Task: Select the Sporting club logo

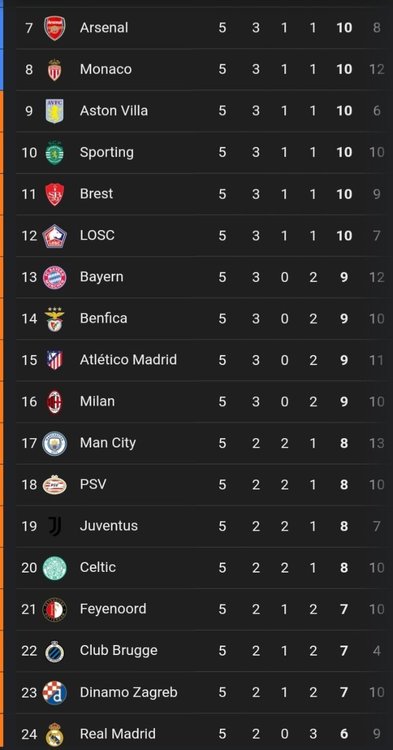Action: click(x=55, y=153)
